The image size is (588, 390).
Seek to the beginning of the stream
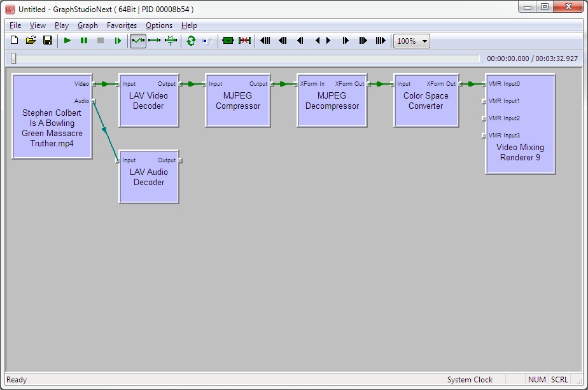click(x=265, y=41)
